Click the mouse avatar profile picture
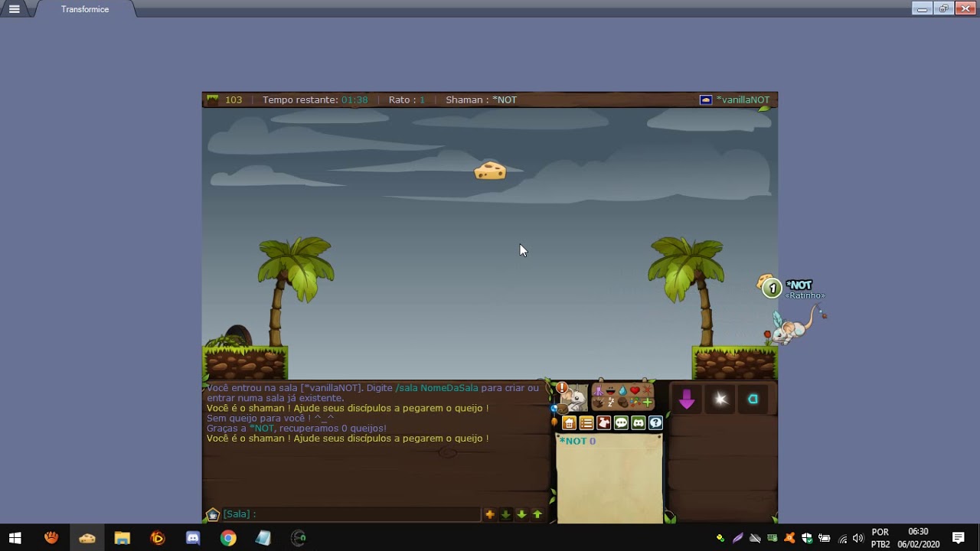 (x=576, y=399)
